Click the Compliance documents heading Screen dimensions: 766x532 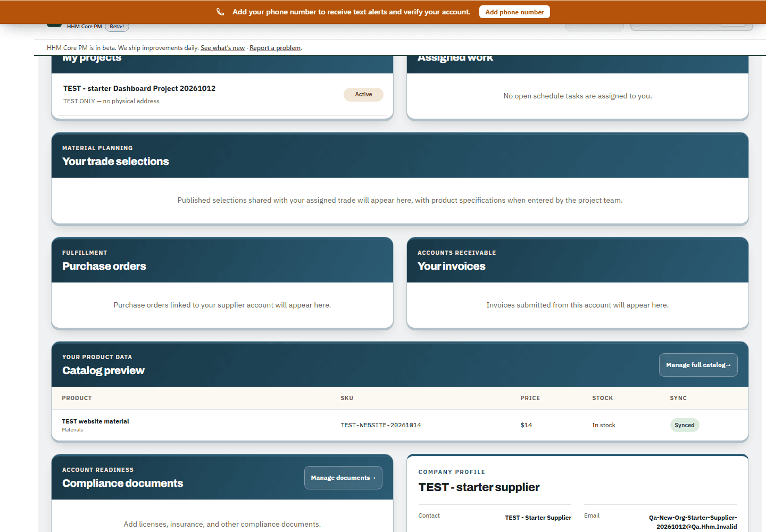point(122,483)
